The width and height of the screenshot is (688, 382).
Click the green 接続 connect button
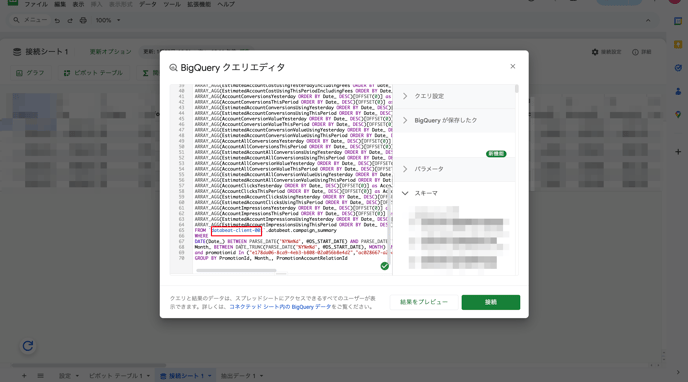pyautogui.click(x=491, y=302)
